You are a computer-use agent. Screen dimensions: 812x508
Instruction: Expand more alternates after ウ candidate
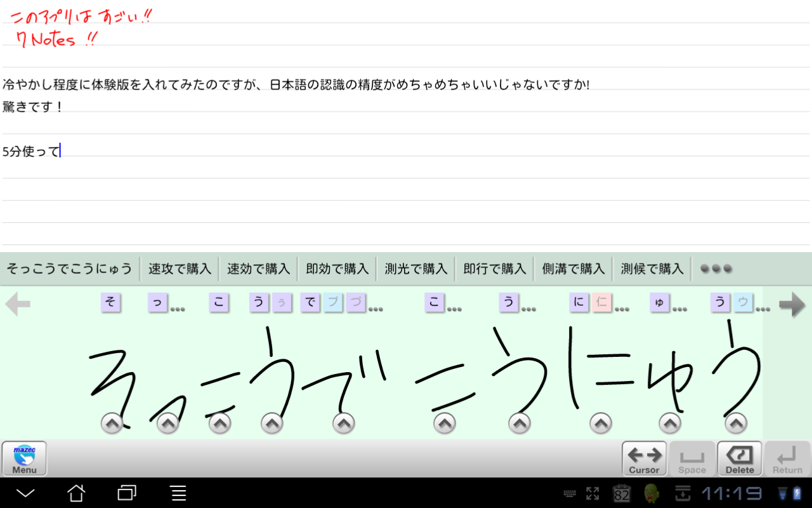pos(763,309)
